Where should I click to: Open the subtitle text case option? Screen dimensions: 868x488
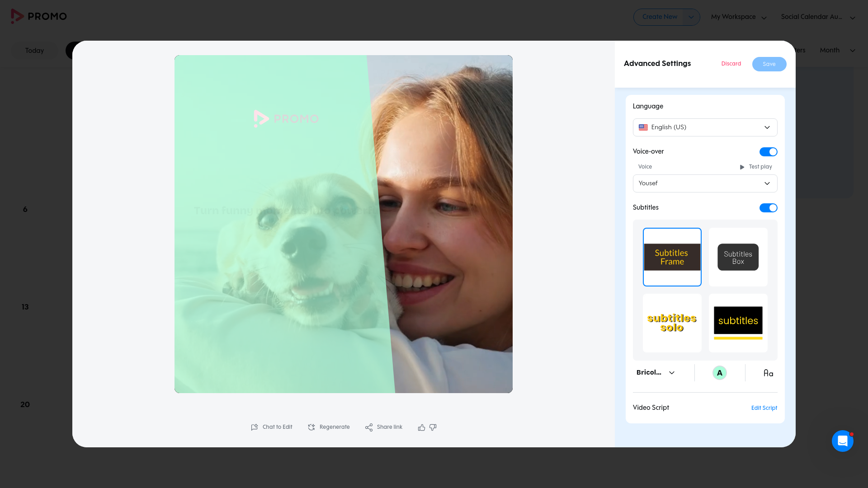pyautogui.click(x=768, y=373)
